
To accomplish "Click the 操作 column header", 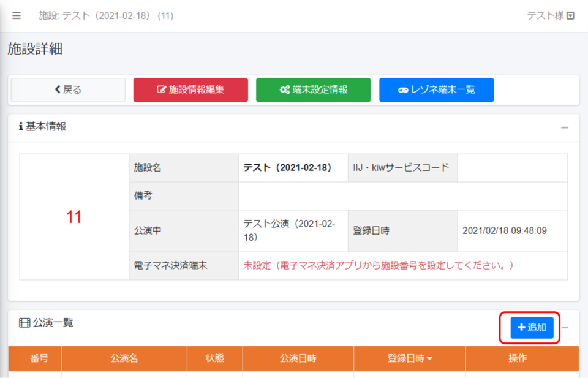I will point(518,358).
